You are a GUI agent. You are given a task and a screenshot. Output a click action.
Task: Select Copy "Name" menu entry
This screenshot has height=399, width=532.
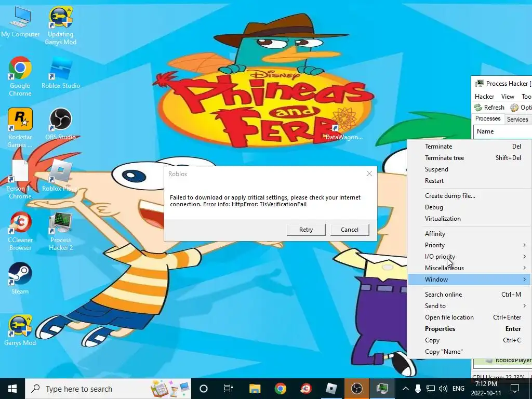(470, 352)
